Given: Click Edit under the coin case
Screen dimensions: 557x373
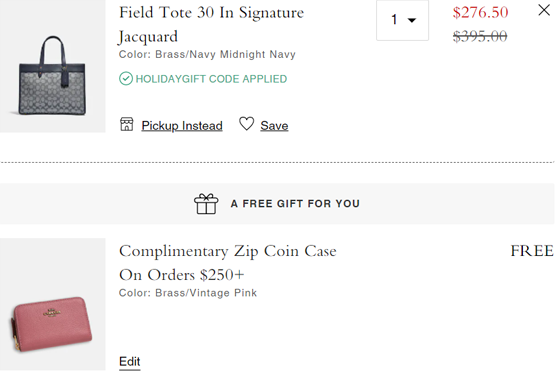Looking at the screenshot, I should (x=130, y=362).
